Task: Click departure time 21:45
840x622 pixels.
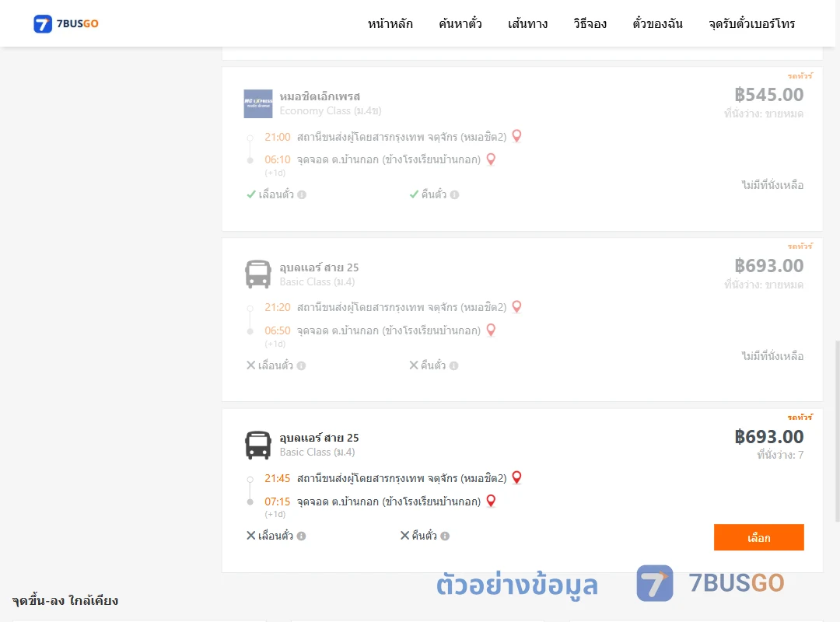Action: tap(278, 478)
